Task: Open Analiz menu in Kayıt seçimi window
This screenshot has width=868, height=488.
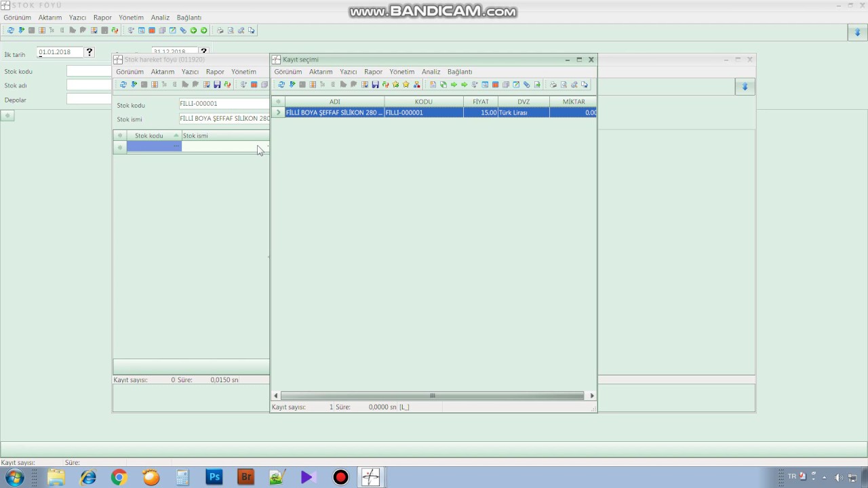Action: click(x=431, y=72)
